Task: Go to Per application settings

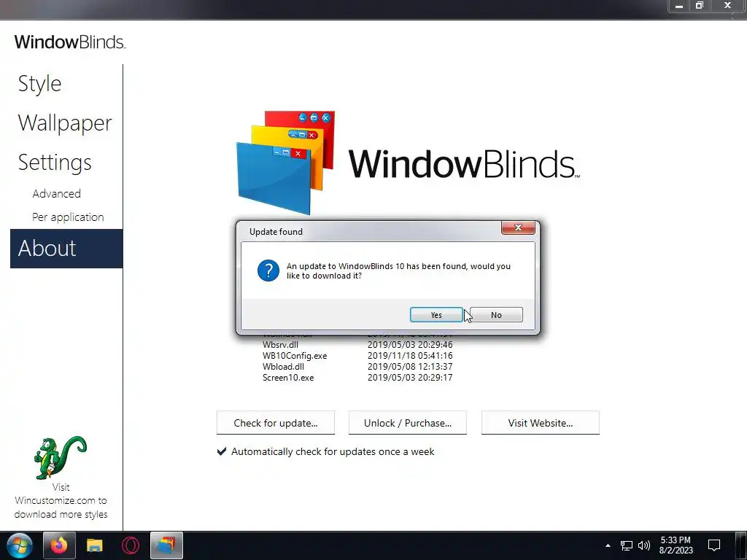Action: tap(68, 217)
